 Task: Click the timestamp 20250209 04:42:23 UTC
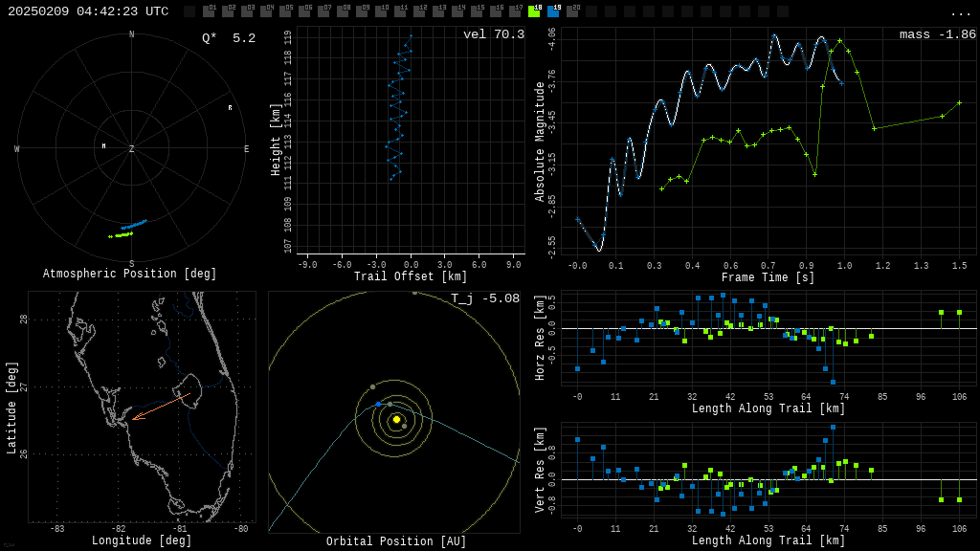[x=88, y=11]
